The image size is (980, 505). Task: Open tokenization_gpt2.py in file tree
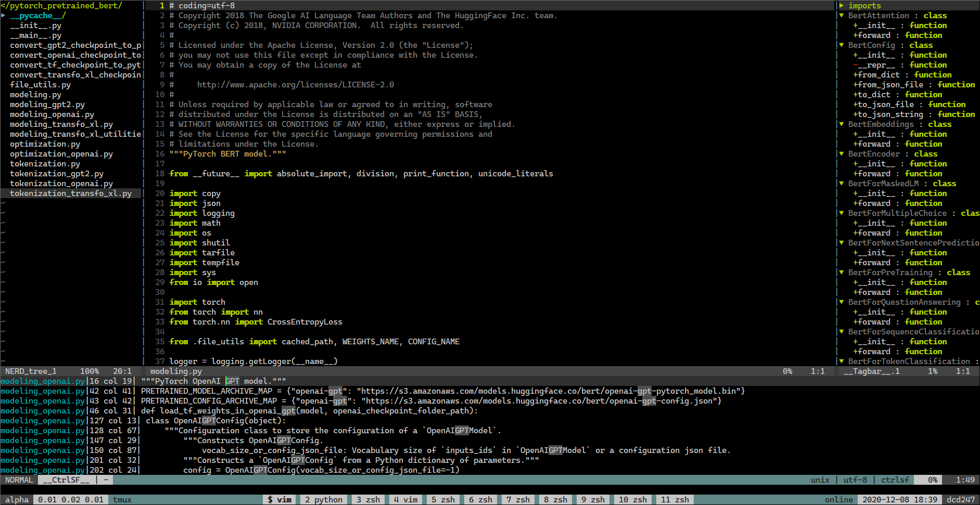(x=57, y=174)
